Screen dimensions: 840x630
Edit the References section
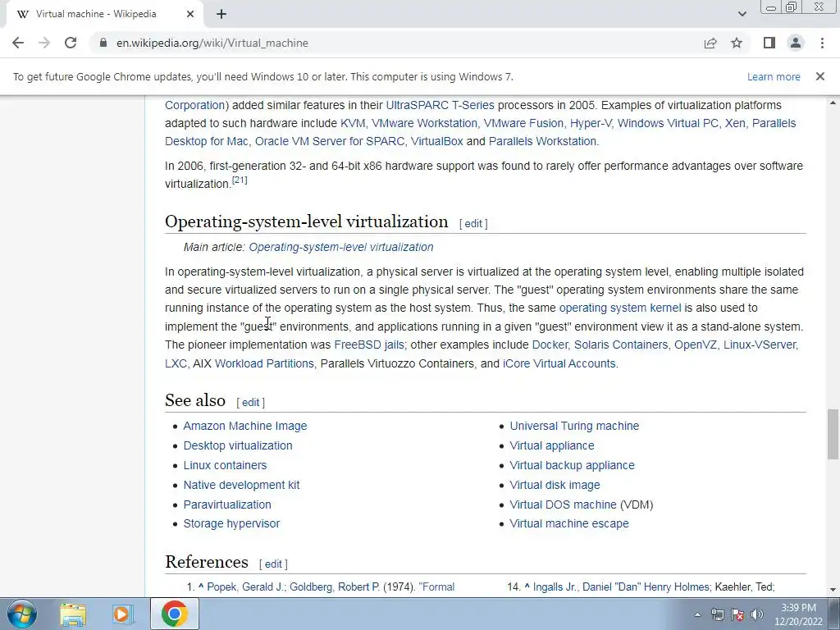(x=272, y=564)
